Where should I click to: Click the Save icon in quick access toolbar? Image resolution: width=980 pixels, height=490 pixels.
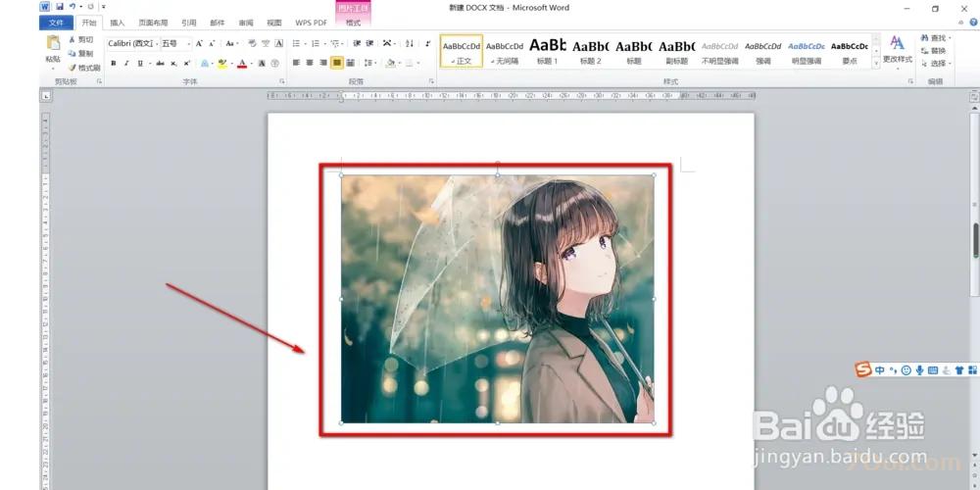[x=60, y=7]
